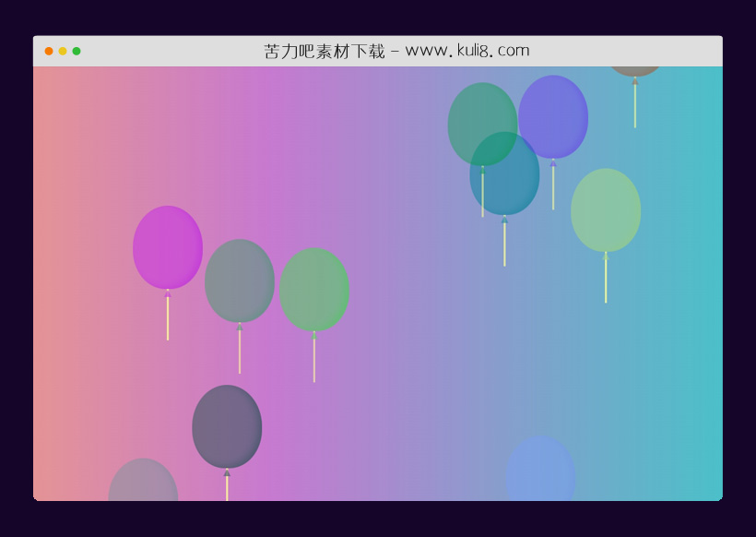The image size is (756, 537).
Task: Click the string of the teal-blue balloon
Action: (x=504, y=244)
